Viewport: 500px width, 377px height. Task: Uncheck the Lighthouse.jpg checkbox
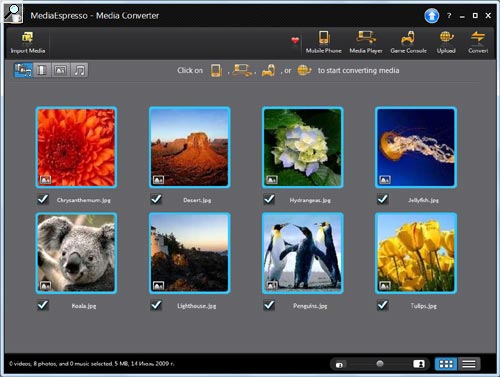[x=156, y=305]
